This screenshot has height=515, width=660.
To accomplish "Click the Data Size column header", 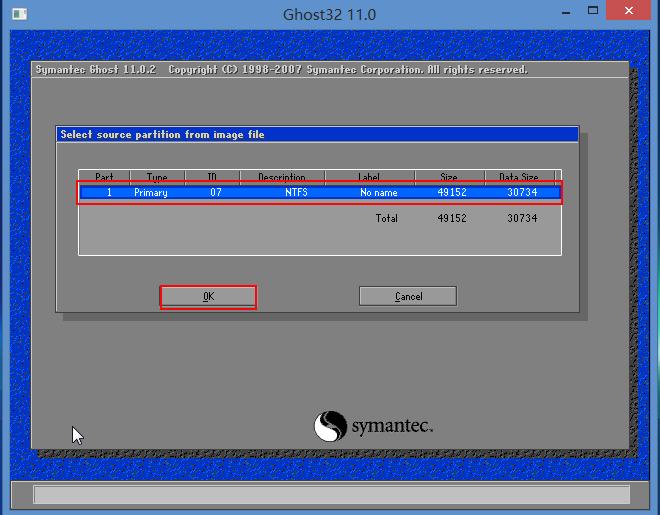I will [x=519, y=178].
